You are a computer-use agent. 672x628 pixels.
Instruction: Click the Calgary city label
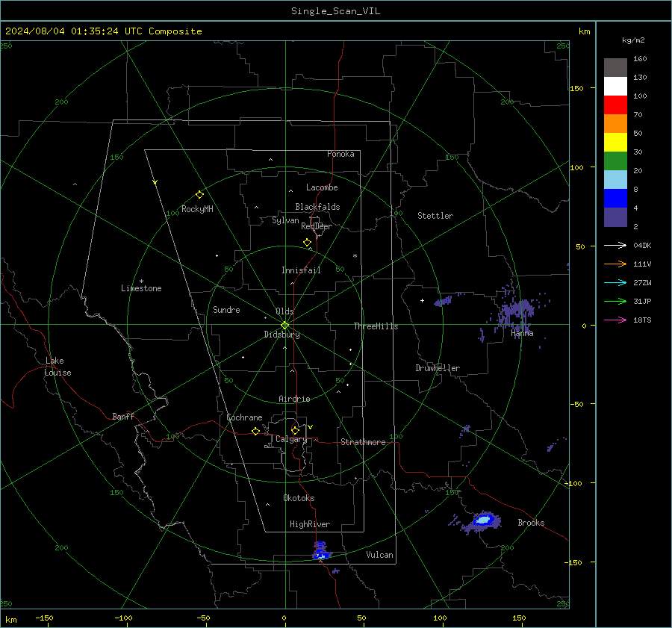[291, 439]
